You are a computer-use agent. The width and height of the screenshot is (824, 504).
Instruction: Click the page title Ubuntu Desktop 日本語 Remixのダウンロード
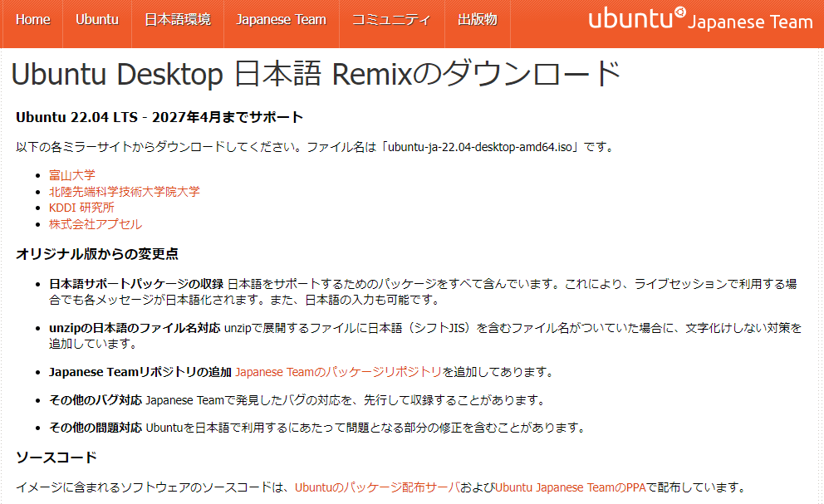pos(316,74)
